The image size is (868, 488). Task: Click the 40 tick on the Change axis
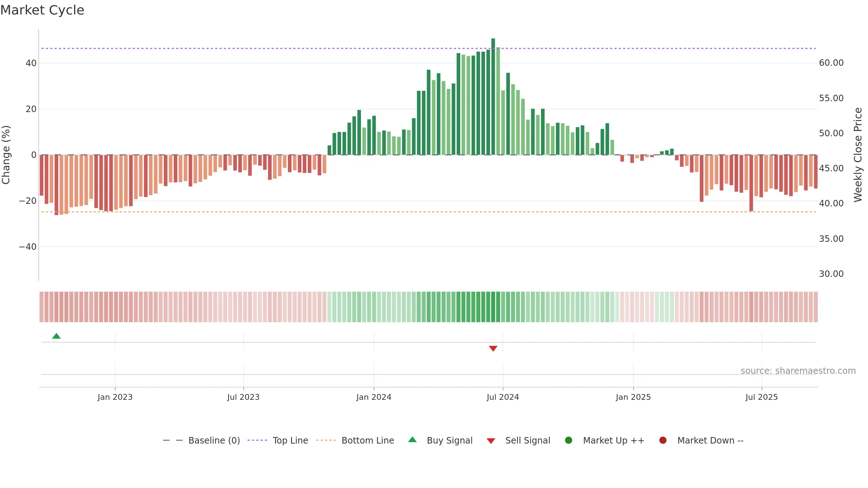pos(31,63)
